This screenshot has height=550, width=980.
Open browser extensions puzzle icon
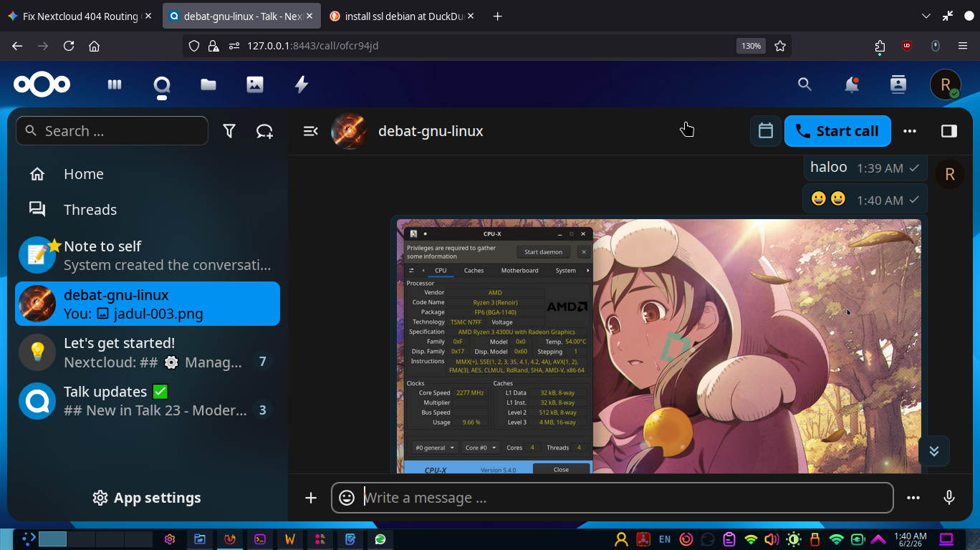coord(880,46)
